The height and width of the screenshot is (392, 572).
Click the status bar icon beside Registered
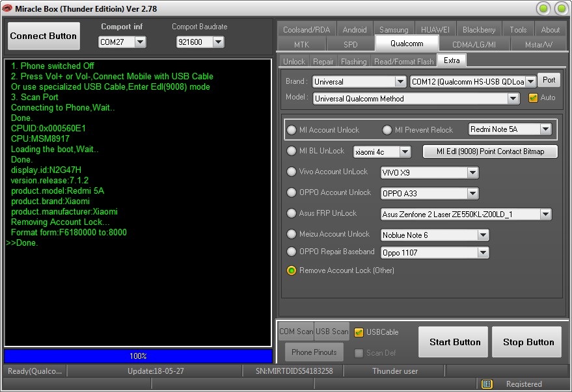(487, 384)
